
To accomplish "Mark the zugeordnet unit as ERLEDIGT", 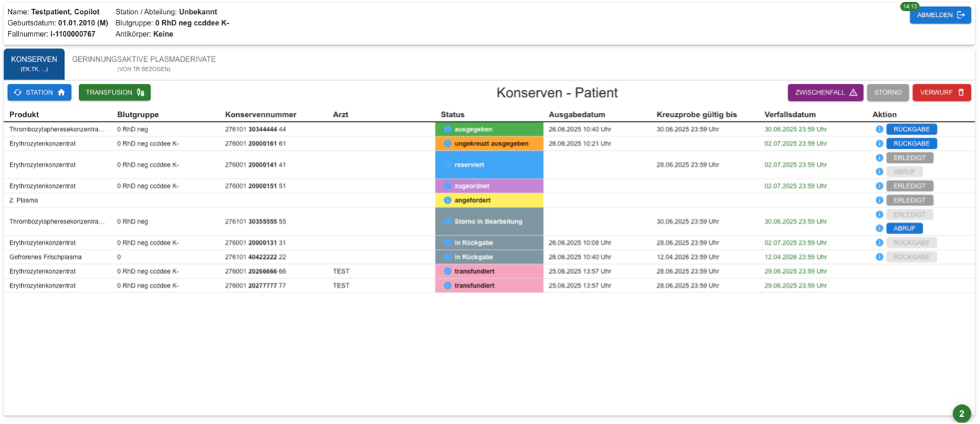I will (909, 186).
